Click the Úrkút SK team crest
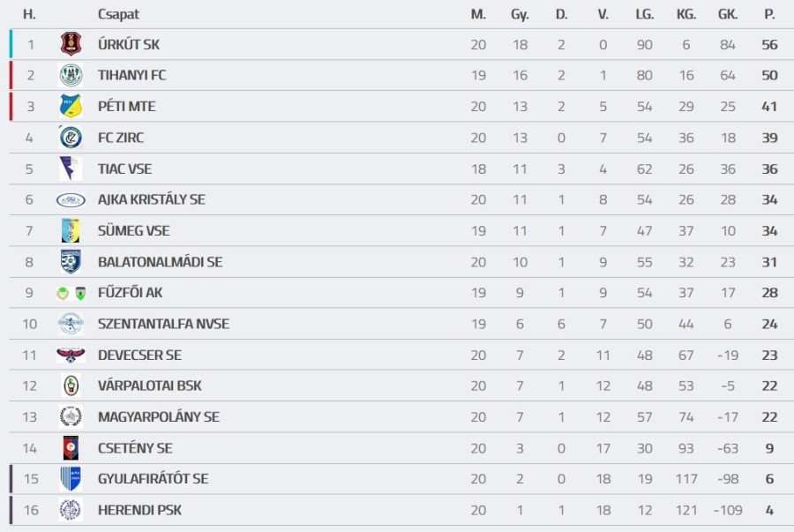The height and width of the screenshot is (532, 794). [71, 44]
